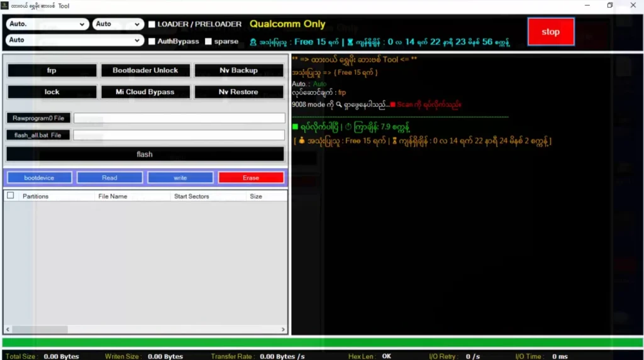Click the horizontal scrollbar left arrow
The width and height of the screenshot is (644, 360).
tap(8, 330)
